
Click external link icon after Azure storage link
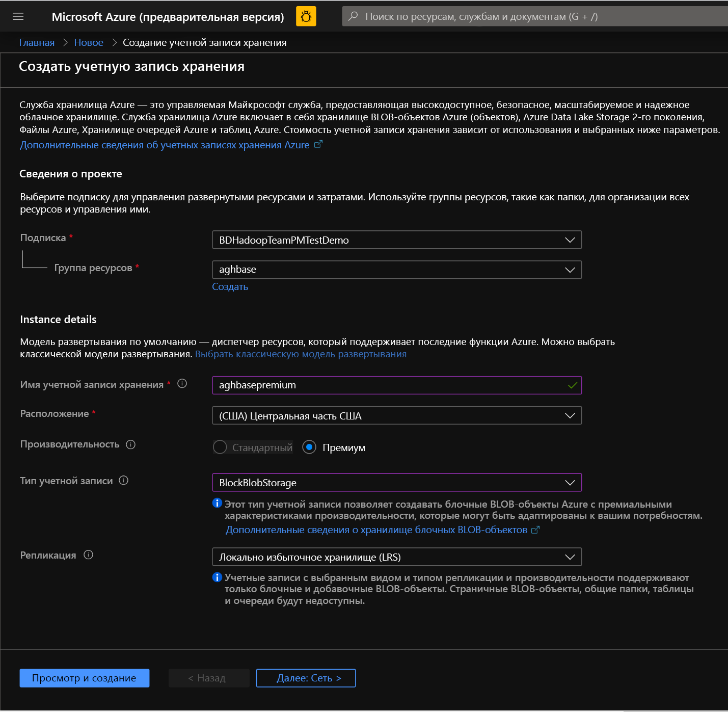pyautogui.click(x=318, y=145)
